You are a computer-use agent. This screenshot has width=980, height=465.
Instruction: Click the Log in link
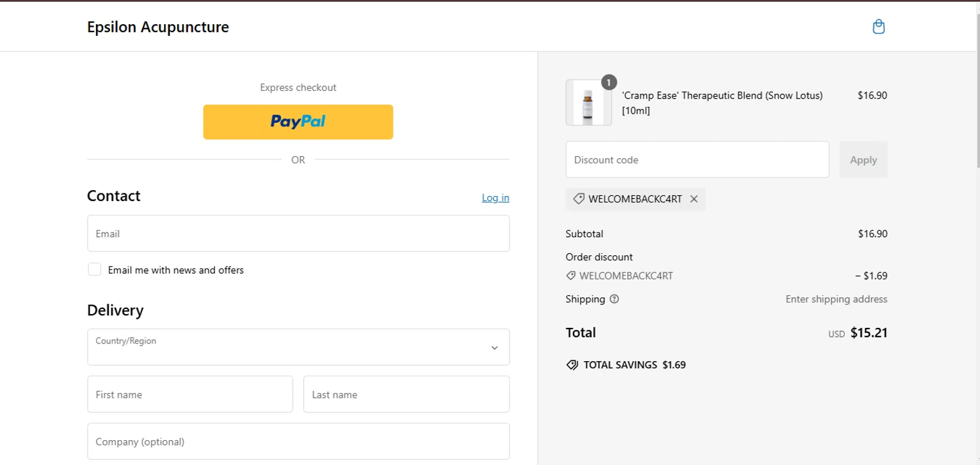[495, 198]
